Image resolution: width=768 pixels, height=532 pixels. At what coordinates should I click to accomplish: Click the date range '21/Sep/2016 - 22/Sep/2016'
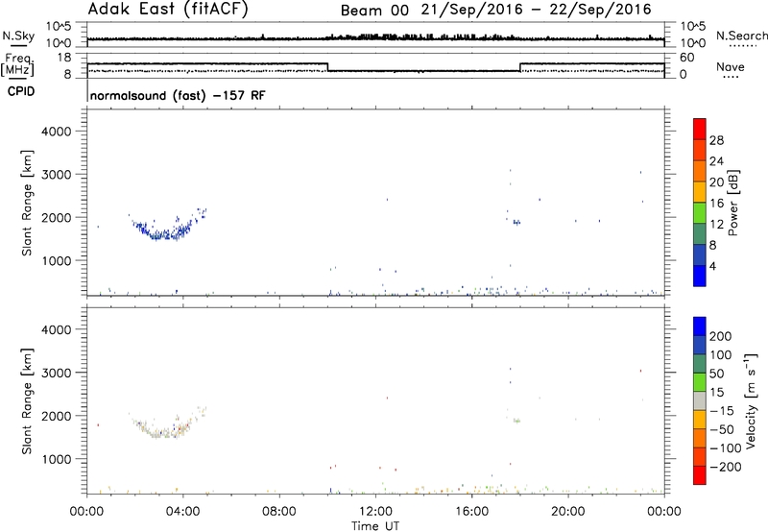[x=537, y=10]
